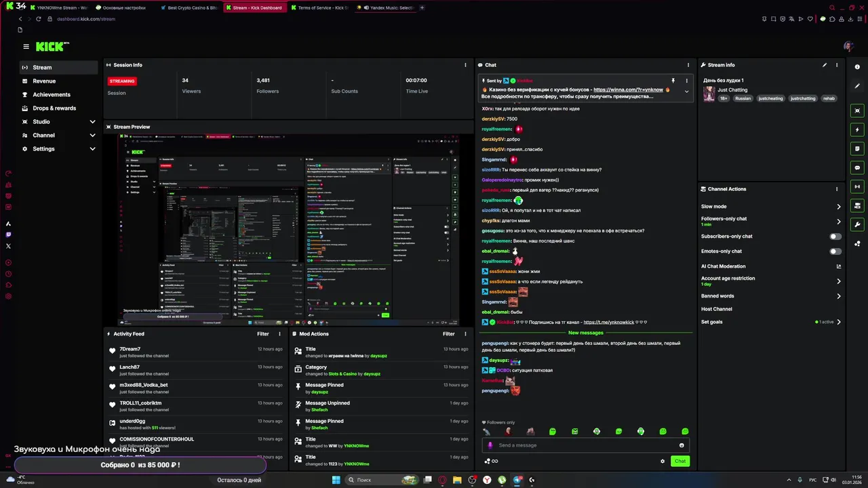This screenshot has height=488, width=868.
Task: Select Drops & rewards in the sidebar
Action: point(60,108)
